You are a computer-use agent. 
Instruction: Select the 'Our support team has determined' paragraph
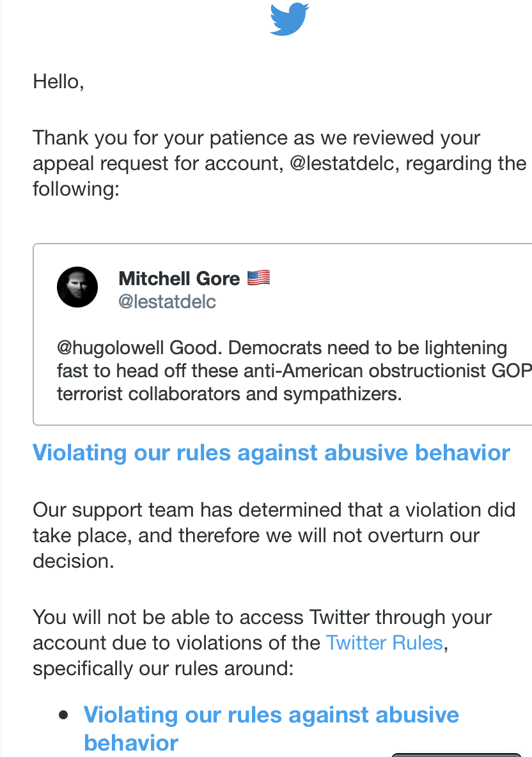(x=274, y=535)
